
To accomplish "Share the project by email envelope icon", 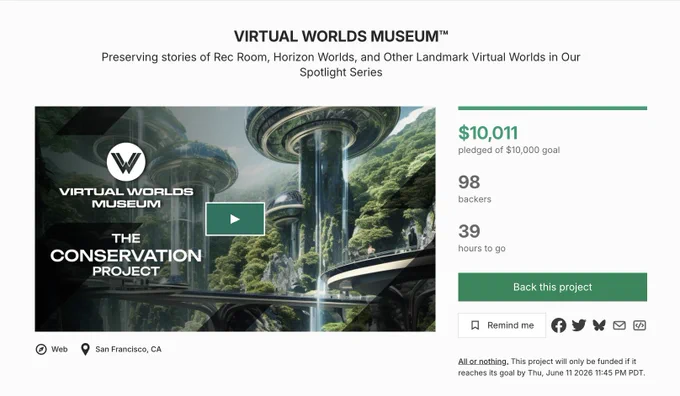I will coord(619,325).
